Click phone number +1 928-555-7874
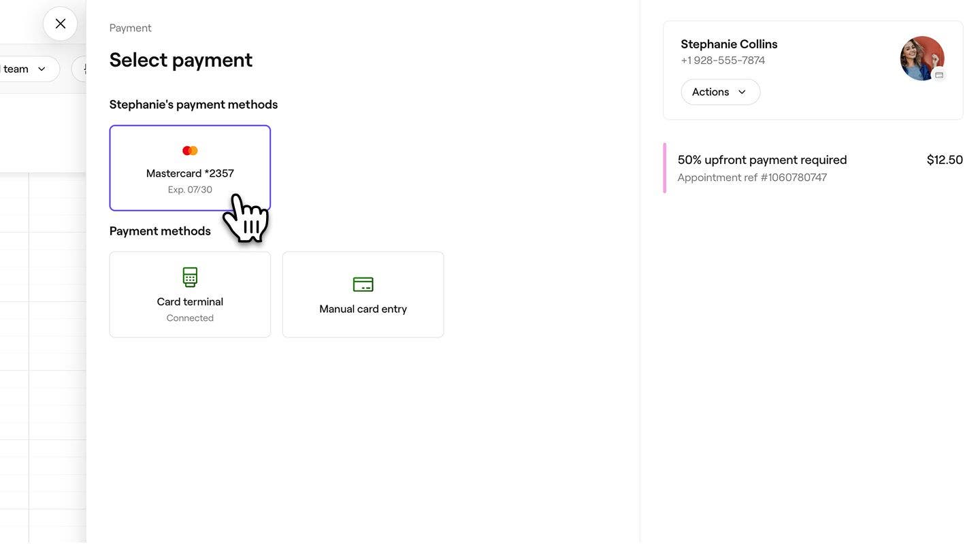 pos(723,61)
